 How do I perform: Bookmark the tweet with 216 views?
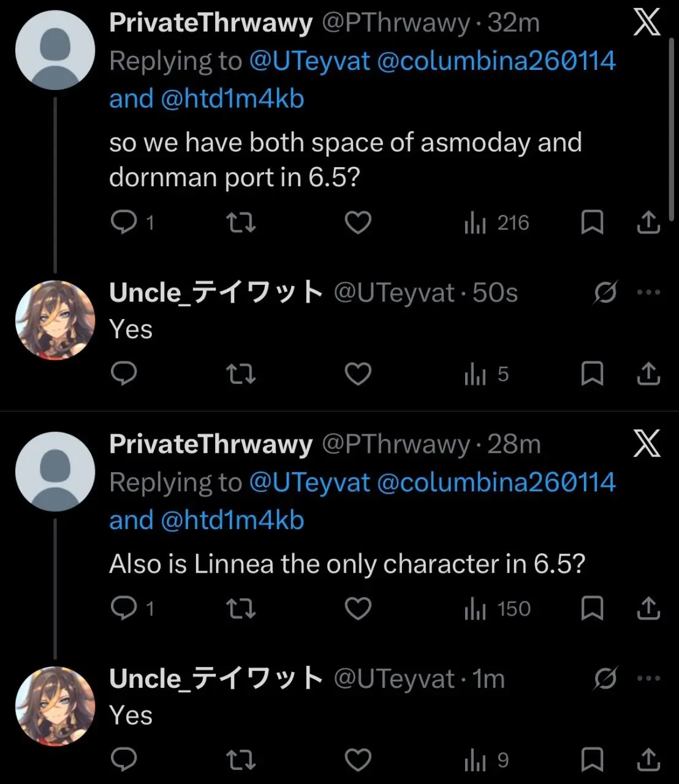tap(592, 222)
